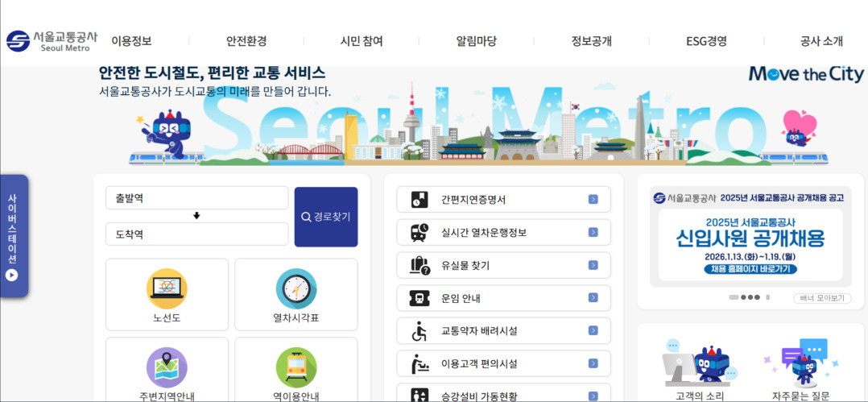Screen dimensions: 868x402
Task: Focus the 출발역 departure station field
Action: click(x=197, y=198)
